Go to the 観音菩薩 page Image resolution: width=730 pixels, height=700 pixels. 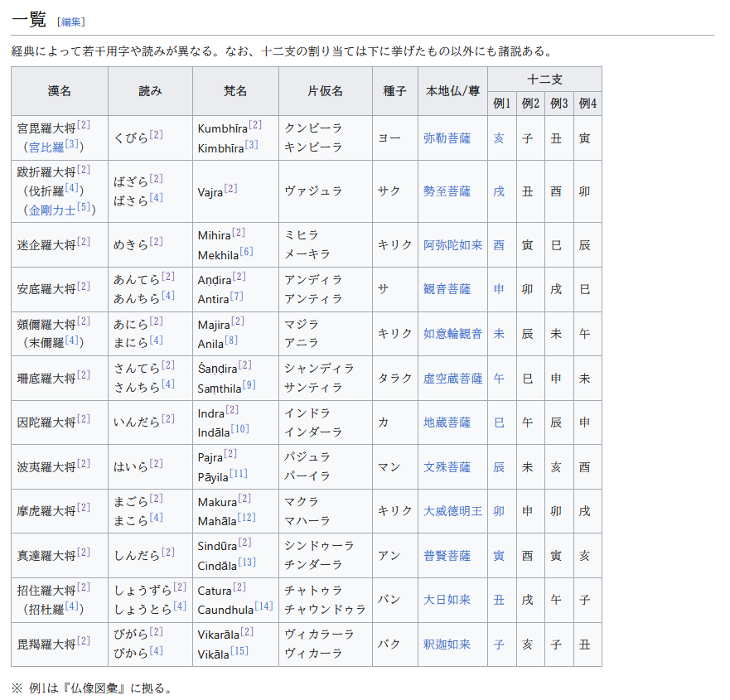pos(447,289)
